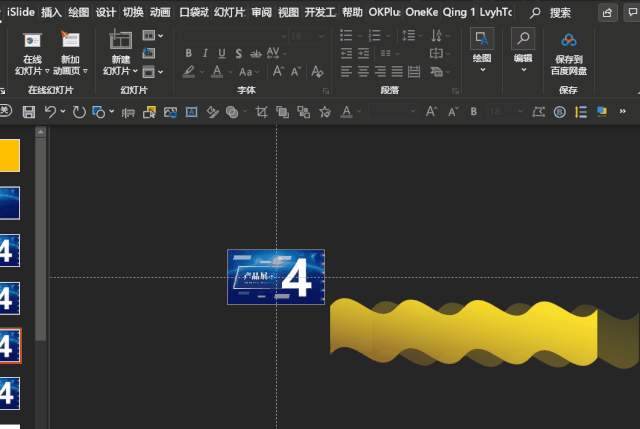Click the circled B icon in quick toolbar
This screenshot has height=429, width=640.
point(560,112)
